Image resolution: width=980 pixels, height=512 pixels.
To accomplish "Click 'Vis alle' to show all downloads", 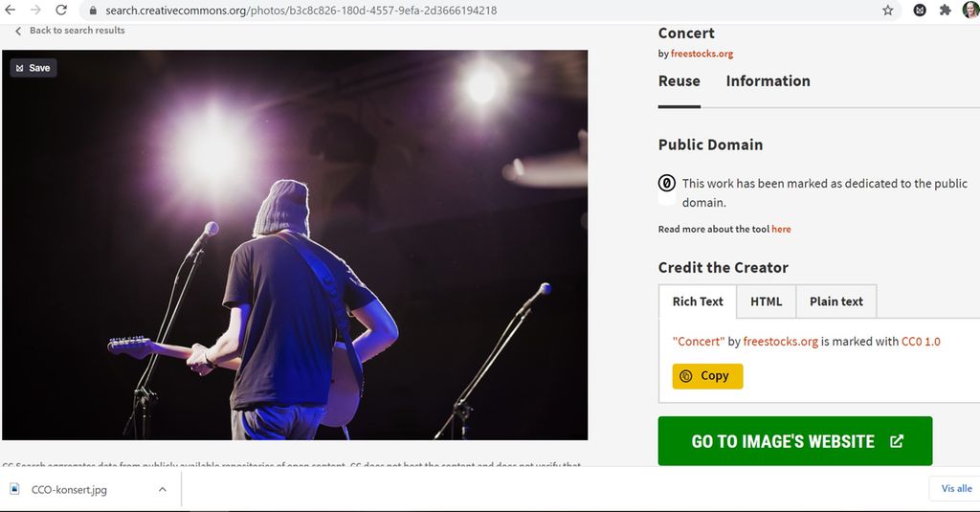I will [956, 488].
